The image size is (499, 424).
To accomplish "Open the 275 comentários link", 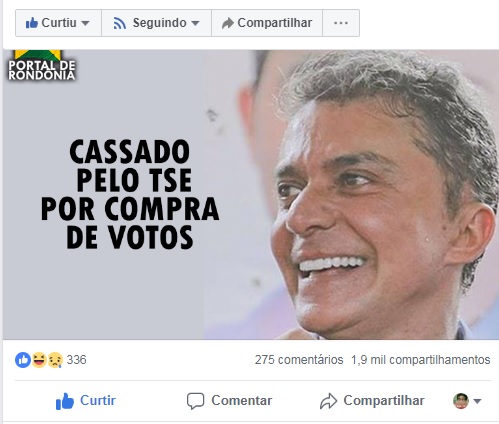I will (x=299, y=360).
